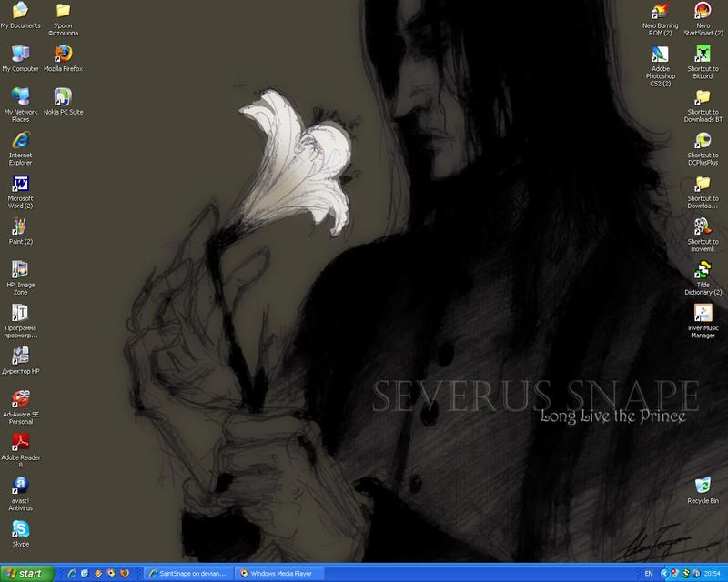The width and height of the screenshot is (728, 582).
Task: Open Shortcut to Downloads BT folder
Action: click(x=703, y=105)
